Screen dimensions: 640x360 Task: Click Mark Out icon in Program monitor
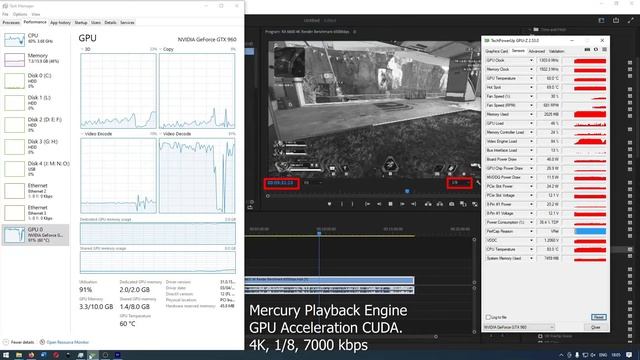click(353, 204)
